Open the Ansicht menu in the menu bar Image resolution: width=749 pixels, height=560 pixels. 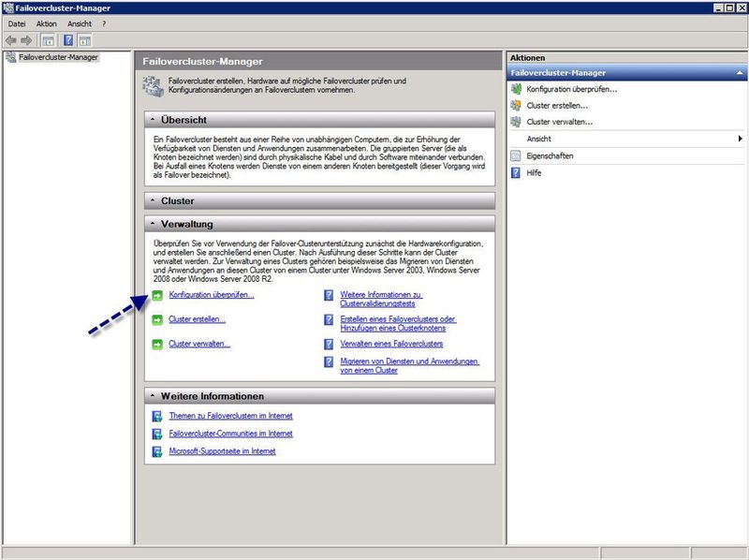pyautogui.click(x=80, y=23)
